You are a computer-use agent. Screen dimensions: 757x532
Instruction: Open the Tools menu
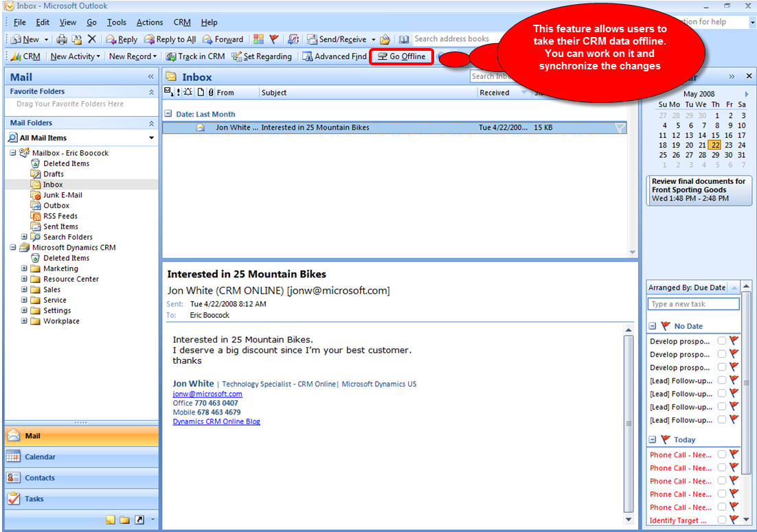[x=116, y=22]
